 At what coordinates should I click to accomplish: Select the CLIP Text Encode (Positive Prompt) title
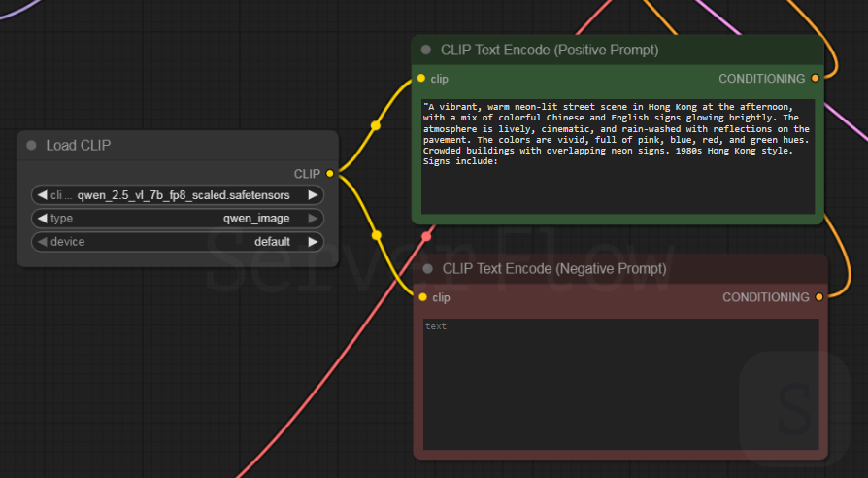point(550,50)
